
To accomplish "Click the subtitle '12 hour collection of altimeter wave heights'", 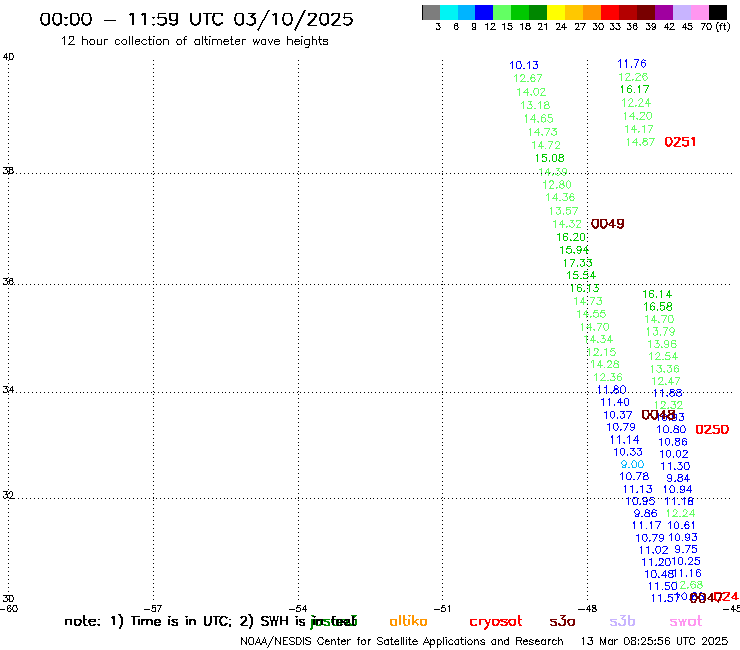I will [x=194, y=41].
